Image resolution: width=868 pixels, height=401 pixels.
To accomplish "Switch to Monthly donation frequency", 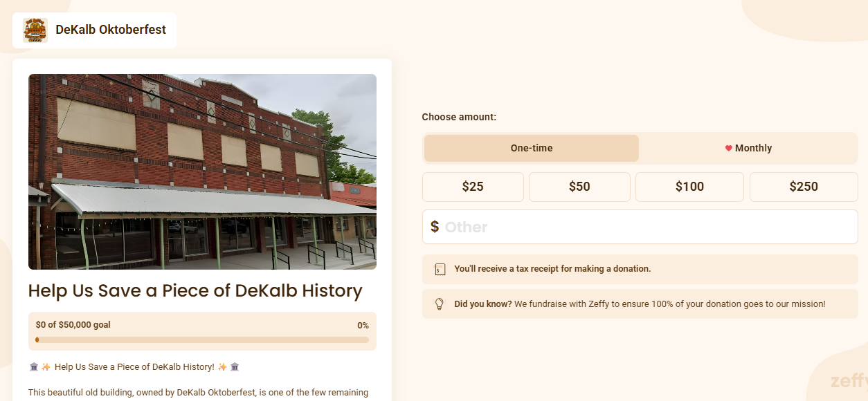I will pyautogui.click(x=748, y=148).
